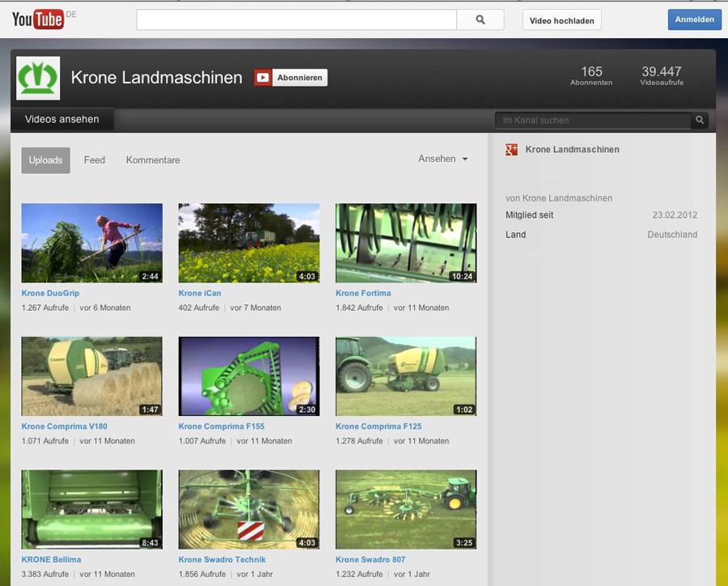728x586 pixels.
Task: Open the Kommentare tab
Action: pyautogui.click(x=153, y=160)
